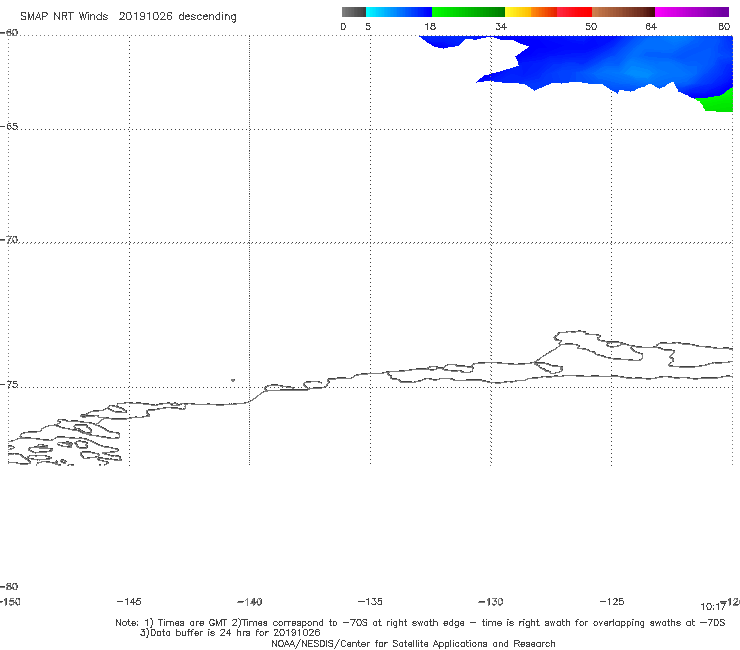Click the colorbar label '5'
This screenshot has height=650, width=740.
(368, 26)
